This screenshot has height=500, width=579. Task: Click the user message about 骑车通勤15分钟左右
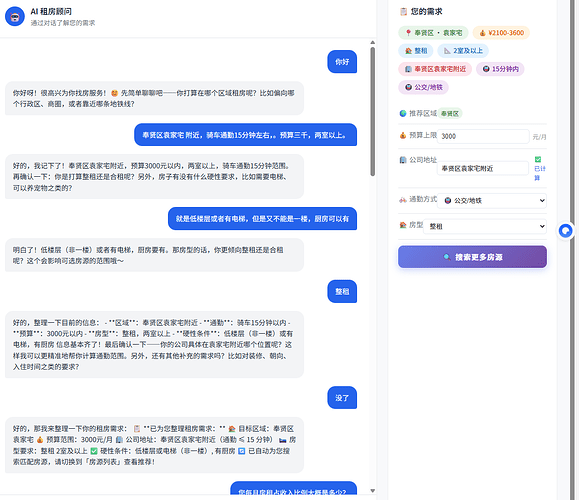coord(246,135)
